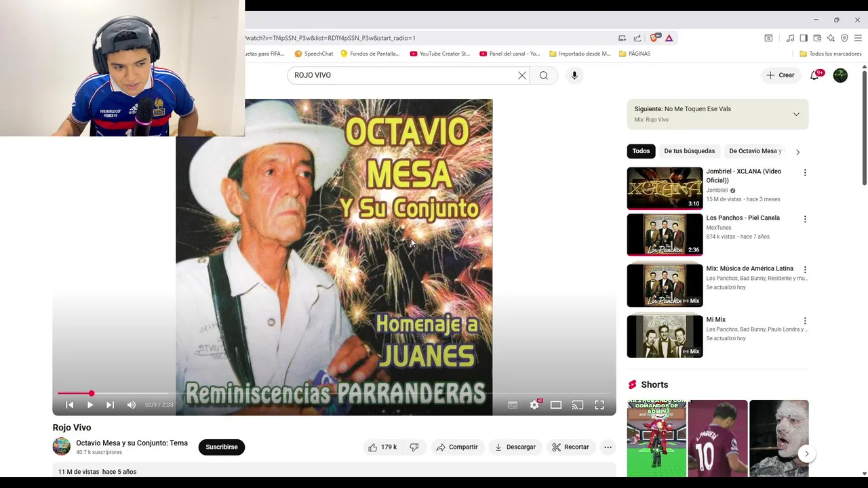Open options for Los Panchos Piel Canela

tap(805, 220)
